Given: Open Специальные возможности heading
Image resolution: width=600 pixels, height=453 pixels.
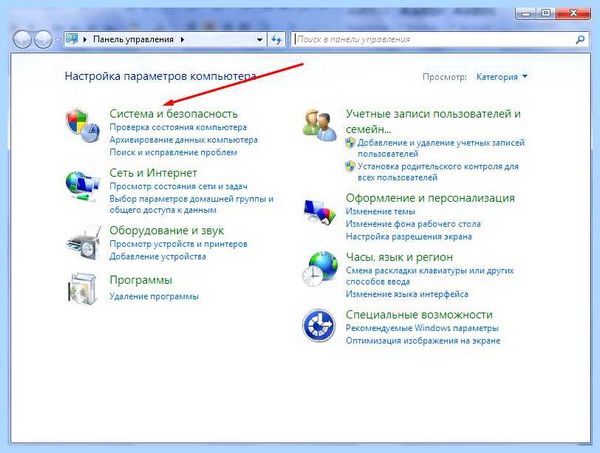Looking at the screenshot, I should tap(419, 314).
